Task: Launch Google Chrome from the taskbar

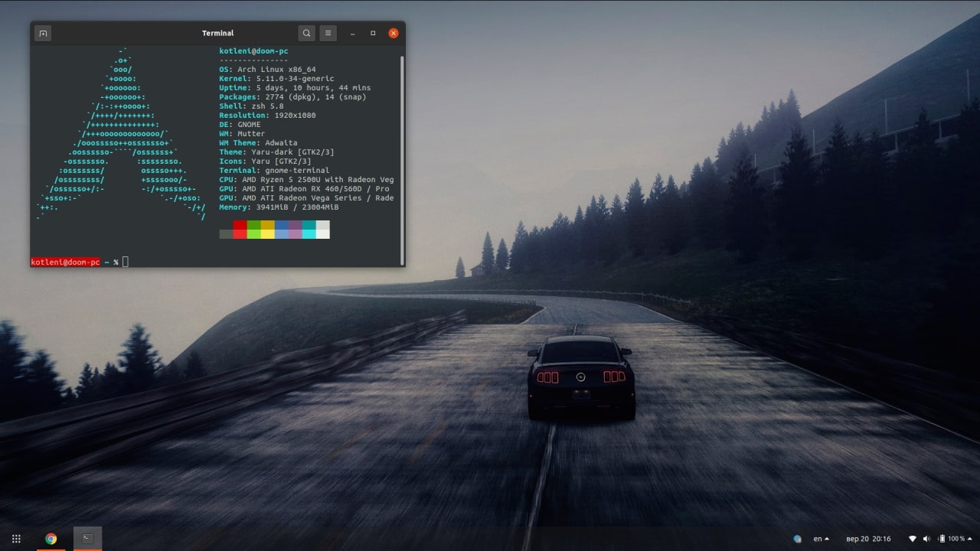Action: pyautogui.click(x=51, y=539)
